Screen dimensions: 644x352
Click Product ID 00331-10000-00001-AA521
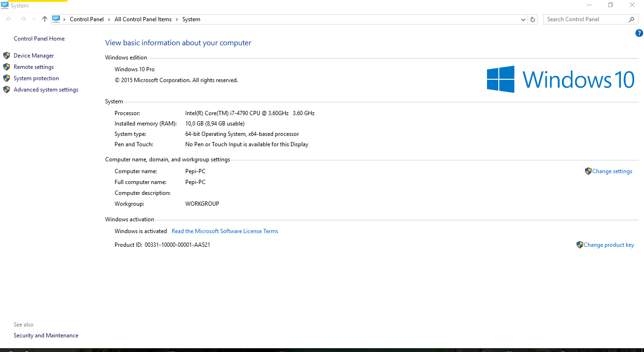pyautogui.click(x=177, y=245)
